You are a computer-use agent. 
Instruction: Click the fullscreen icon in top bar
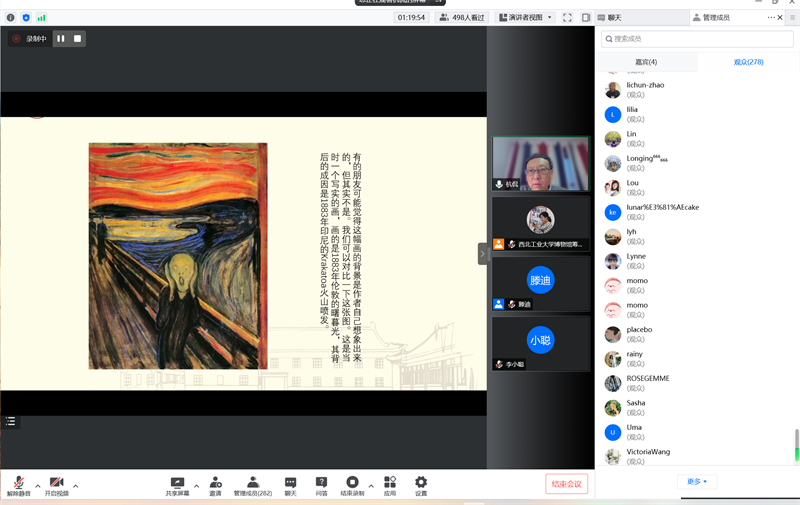[567, 17]
